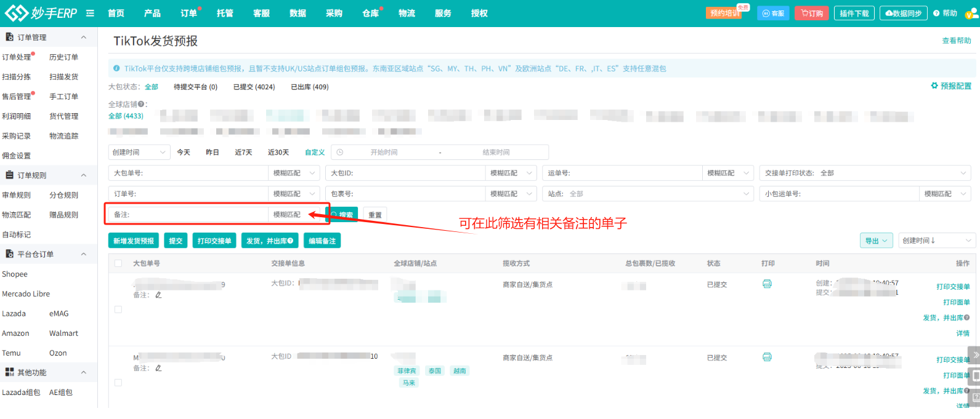Viewport: 980px width, 419px height.
Task: Click the 创建时间 sort arrow icon
Action: pyautogui.click(x=933, y=240)
